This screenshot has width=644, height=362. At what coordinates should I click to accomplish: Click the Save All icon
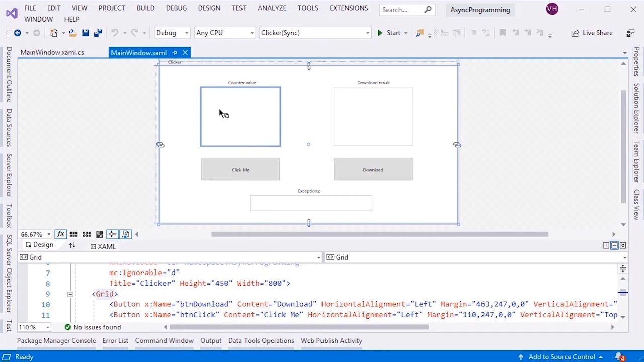(x=98, y=33)
